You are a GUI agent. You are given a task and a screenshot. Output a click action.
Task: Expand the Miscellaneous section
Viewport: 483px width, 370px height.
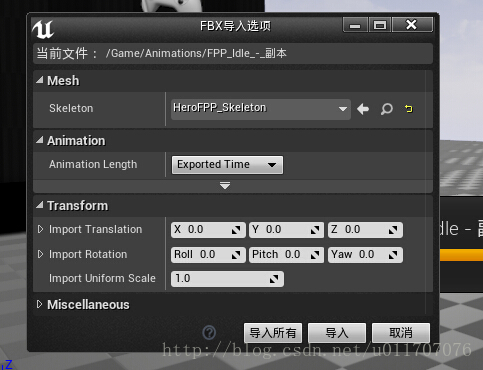coord(40,304)
